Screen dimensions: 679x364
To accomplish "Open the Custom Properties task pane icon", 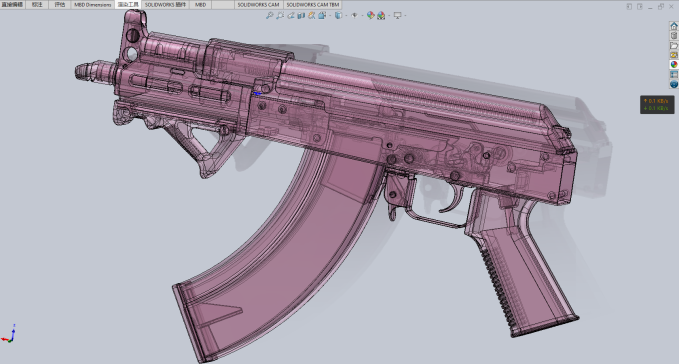I will 673,74.
